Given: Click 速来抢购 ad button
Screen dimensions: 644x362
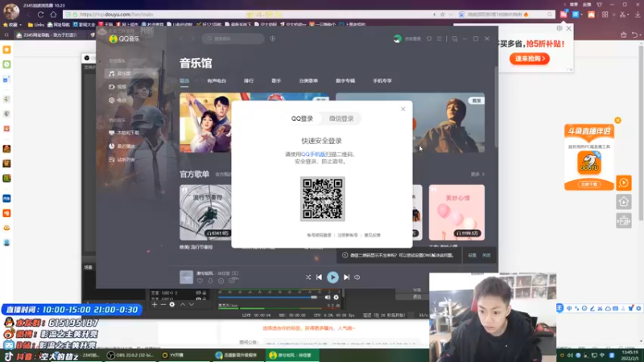Looking at the screenshot, I should (x=530, y=59).
